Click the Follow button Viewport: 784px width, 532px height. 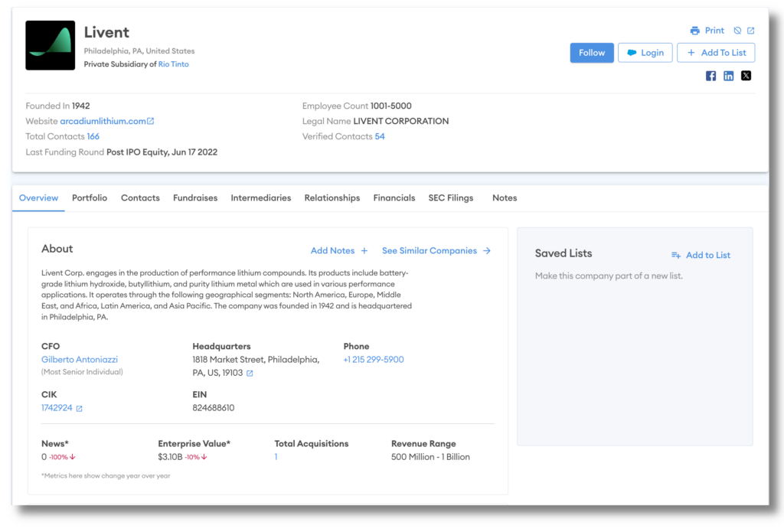[x=592, y=53]
